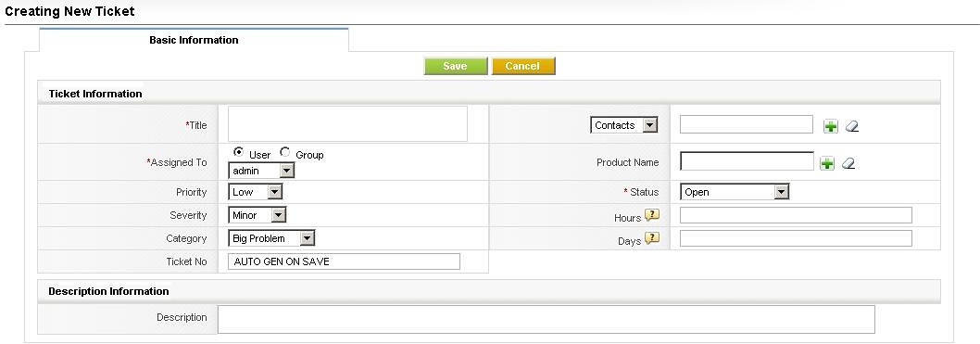Screen dimensions: 980x344
Task: Click the Assigned To field label
Action: pyautogui.click(x=177, y=162)
